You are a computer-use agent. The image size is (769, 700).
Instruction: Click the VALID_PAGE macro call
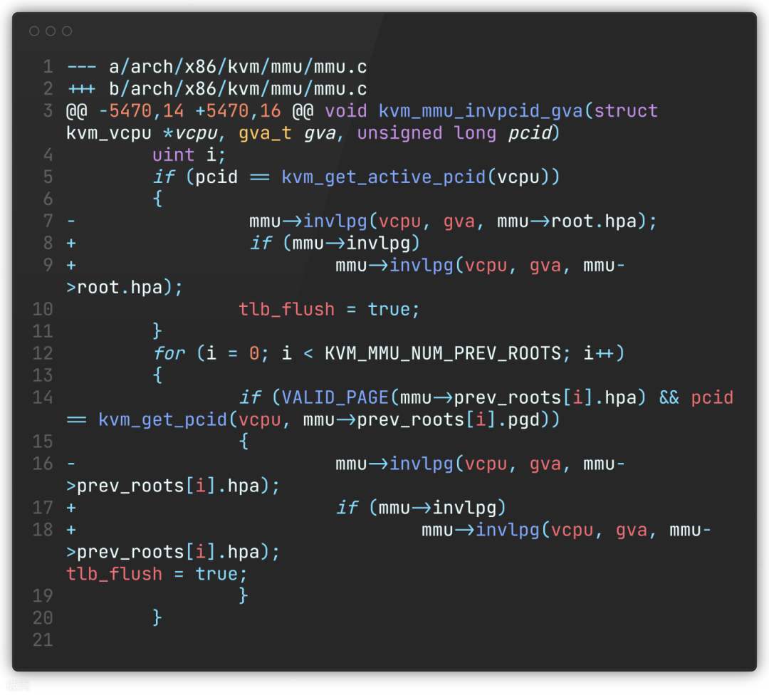(335, 398)
